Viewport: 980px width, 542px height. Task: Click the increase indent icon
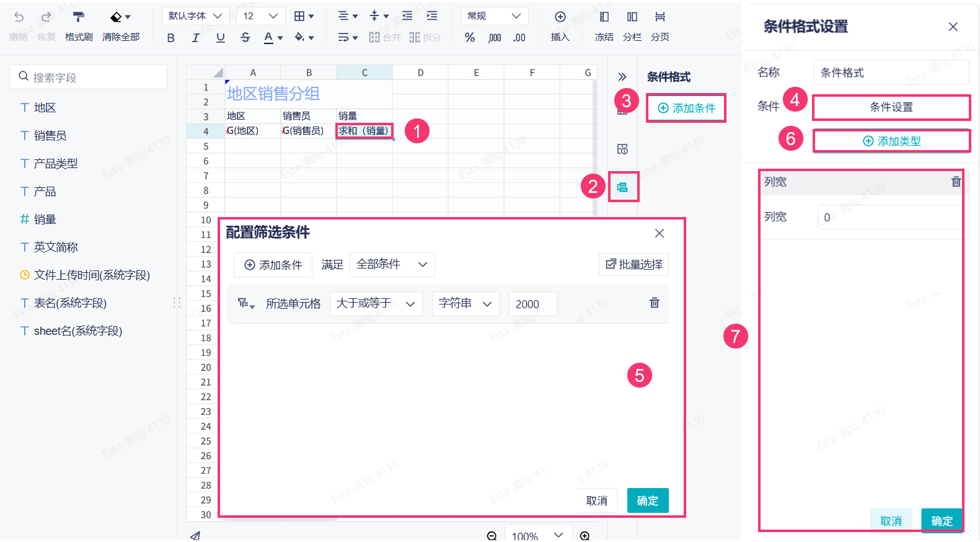point(432,16)
